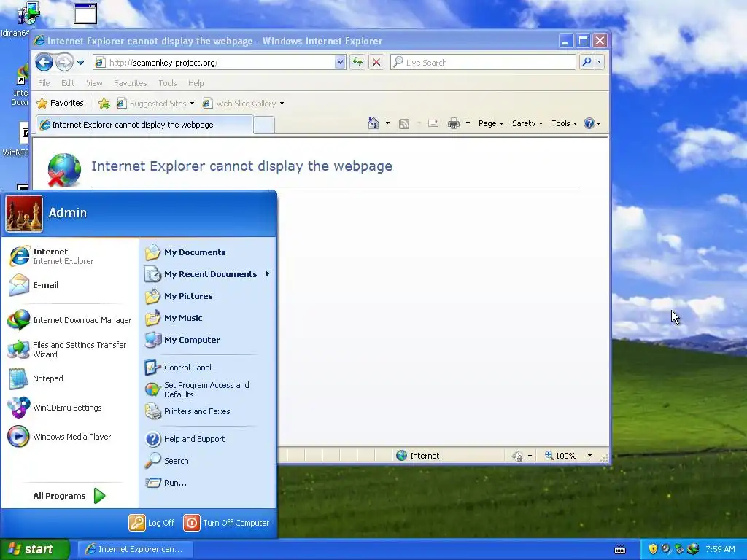Image resolution: width=747 pixels, height=560 pixels.
Task: Click the green Start button
Action: 34,549
